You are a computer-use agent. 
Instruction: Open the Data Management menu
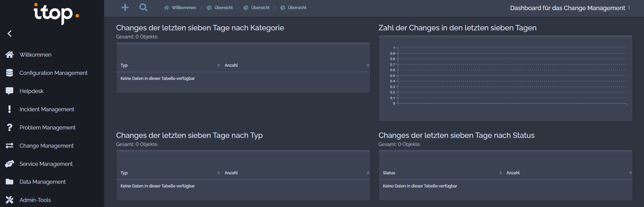[x=43, y=182]
